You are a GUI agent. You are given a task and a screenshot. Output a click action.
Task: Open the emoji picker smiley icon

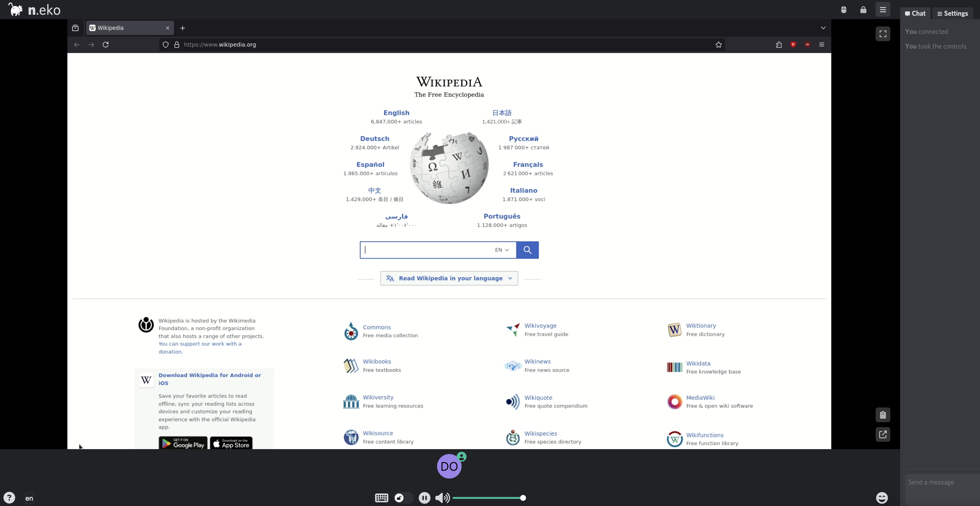[x=882, y=498]
